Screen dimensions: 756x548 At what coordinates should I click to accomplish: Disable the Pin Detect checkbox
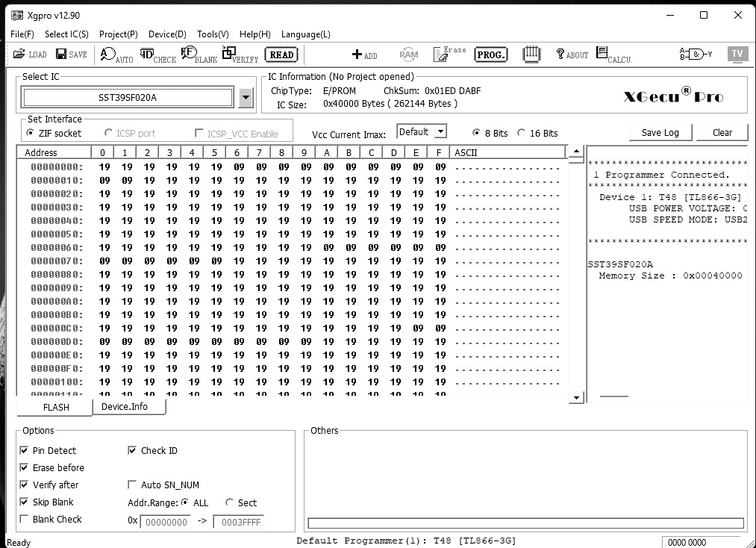click(x=25, y=451)
